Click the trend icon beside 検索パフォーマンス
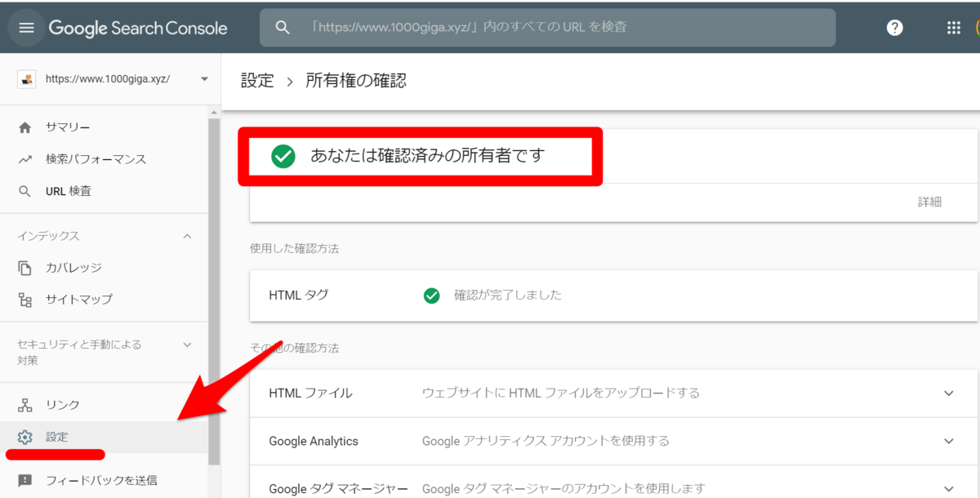The height and width of the screenshot is (498, 980). (x=25, y=159)
